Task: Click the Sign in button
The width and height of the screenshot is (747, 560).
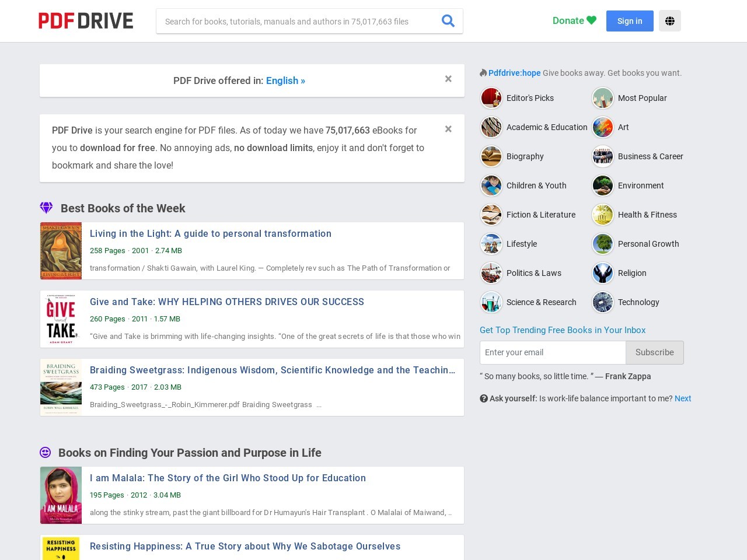Action: (x=630, y=21)
